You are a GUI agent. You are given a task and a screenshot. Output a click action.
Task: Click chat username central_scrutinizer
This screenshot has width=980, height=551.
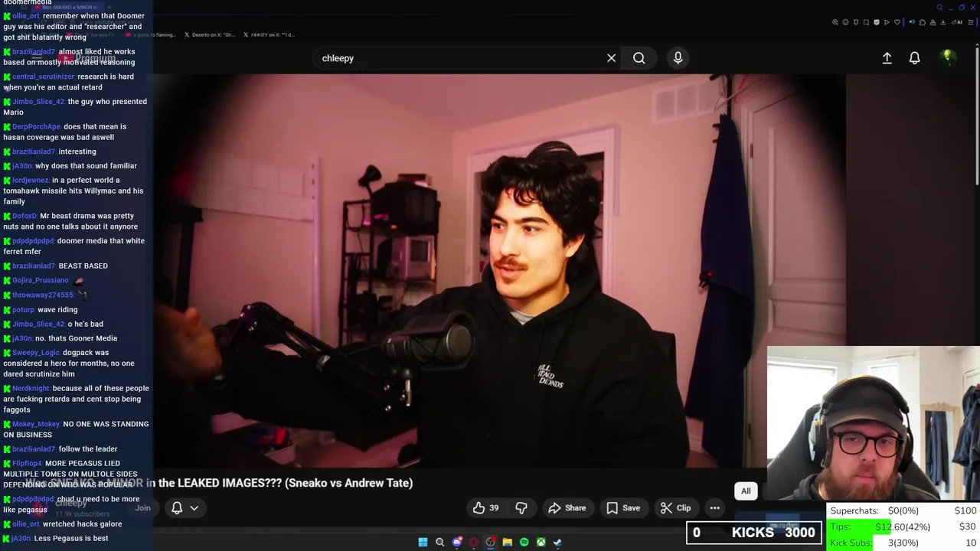pos(43,77)
